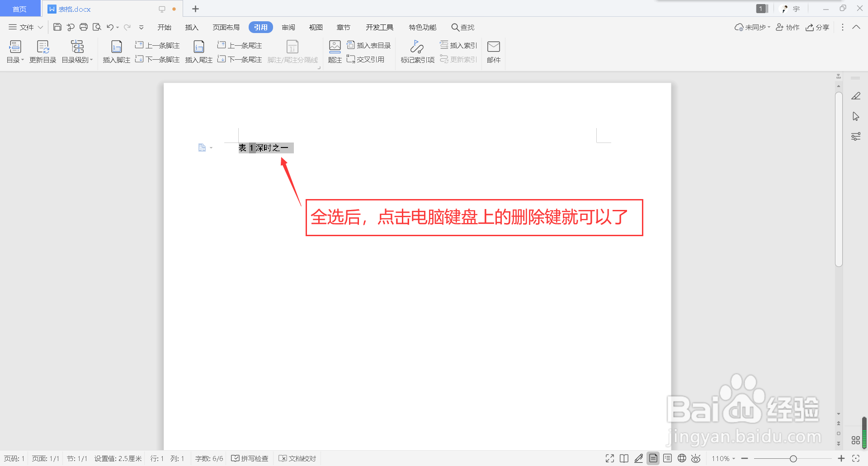Open Print Preview icon

point(97,27)
